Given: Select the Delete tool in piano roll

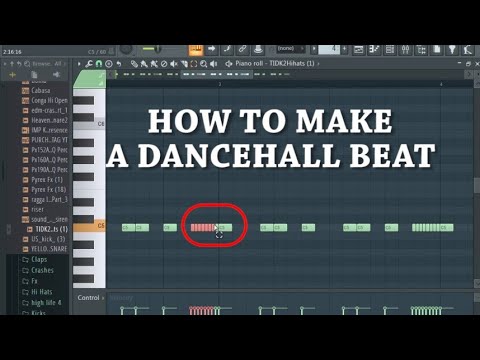Looking at the screenshot, I should pyautogui.click(x=164, y=64).
